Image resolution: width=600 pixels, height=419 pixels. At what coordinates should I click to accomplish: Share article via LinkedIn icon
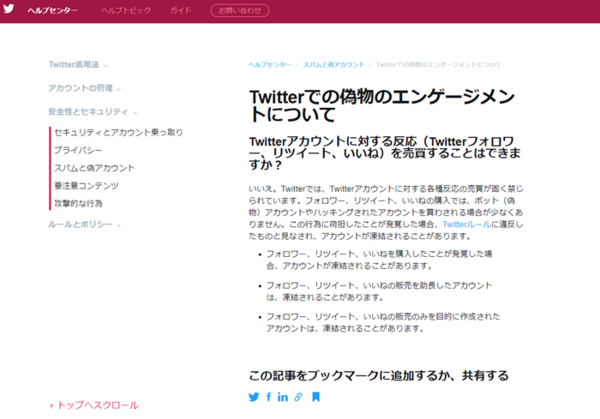(283, 397)
